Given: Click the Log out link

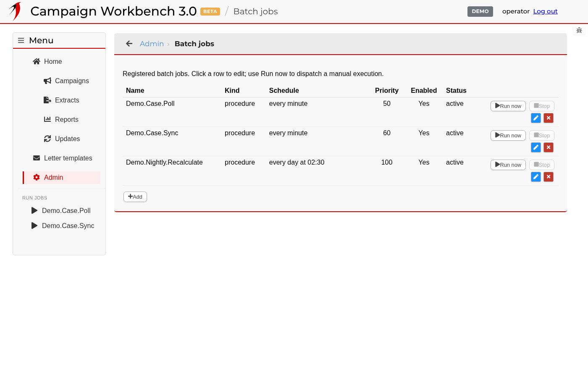Looking at the screenshot, I should (x=545, y=11).
